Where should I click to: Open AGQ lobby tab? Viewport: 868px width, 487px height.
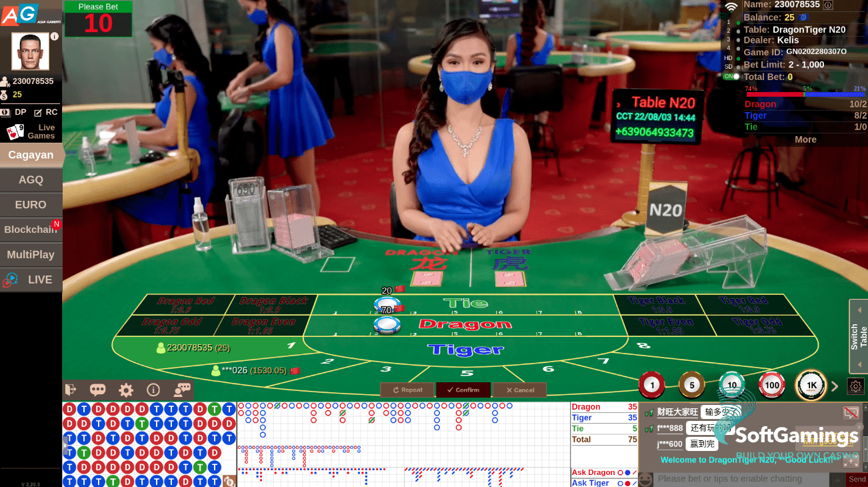coord(31,179)
